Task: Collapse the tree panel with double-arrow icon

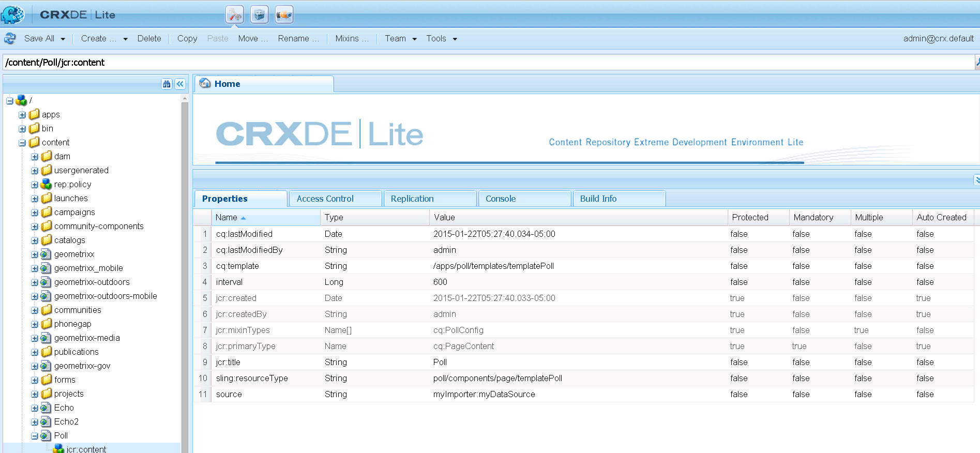Action: coord(180,84)
